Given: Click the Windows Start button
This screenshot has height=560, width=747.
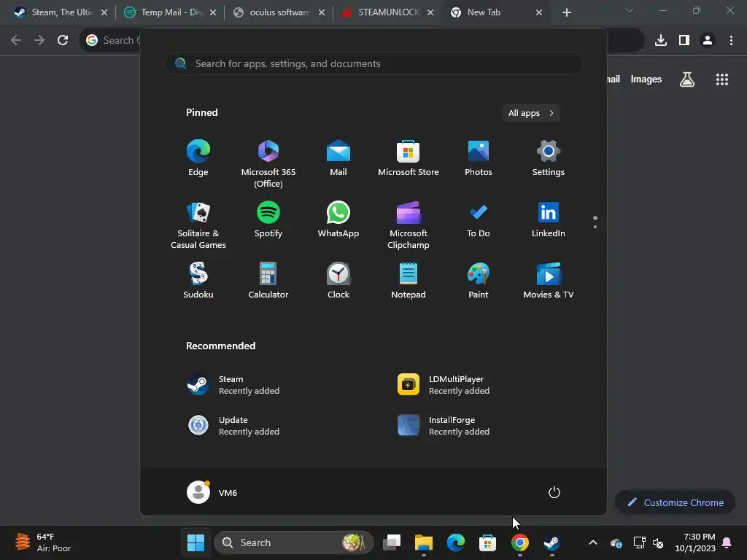Looking at the screenshot, I should tap(196, 542).
